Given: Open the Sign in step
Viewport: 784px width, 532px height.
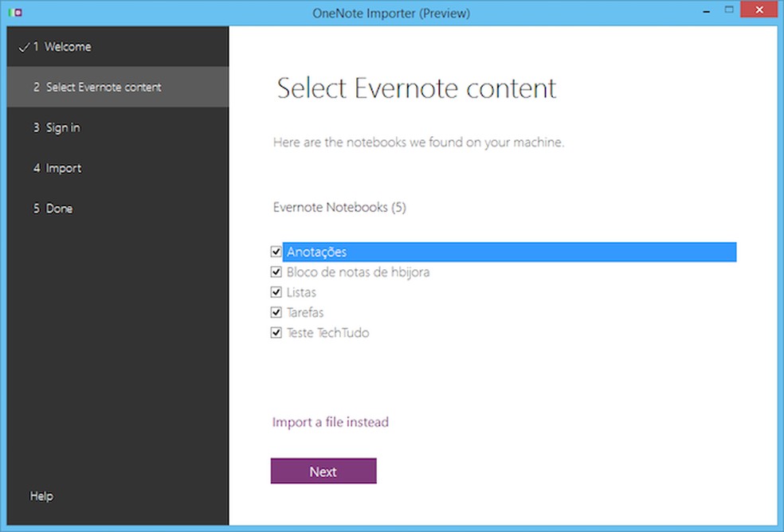Looking at the screenshot, I should click(x=118, y=127).
